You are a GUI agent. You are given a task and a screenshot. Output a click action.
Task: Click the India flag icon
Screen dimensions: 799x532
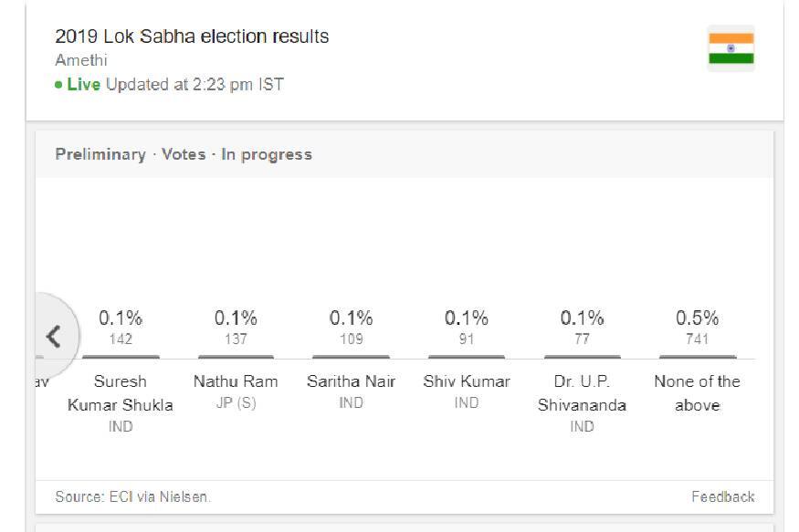[x=731, y=48]
